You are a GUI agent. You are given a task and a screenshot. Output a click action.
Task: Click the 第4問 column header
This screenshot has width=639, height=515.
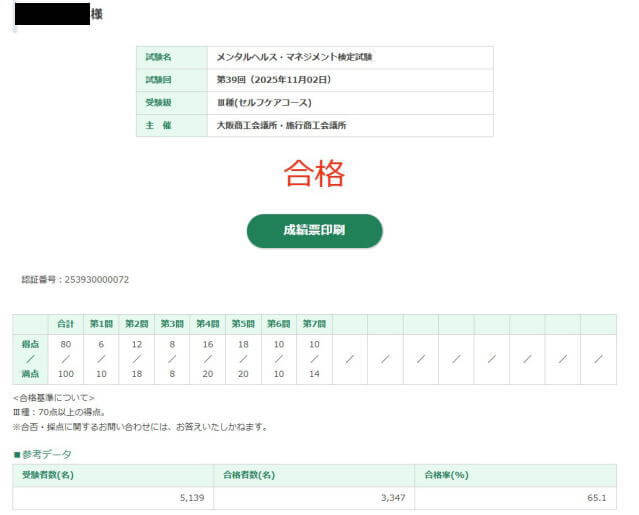point(207,324)
